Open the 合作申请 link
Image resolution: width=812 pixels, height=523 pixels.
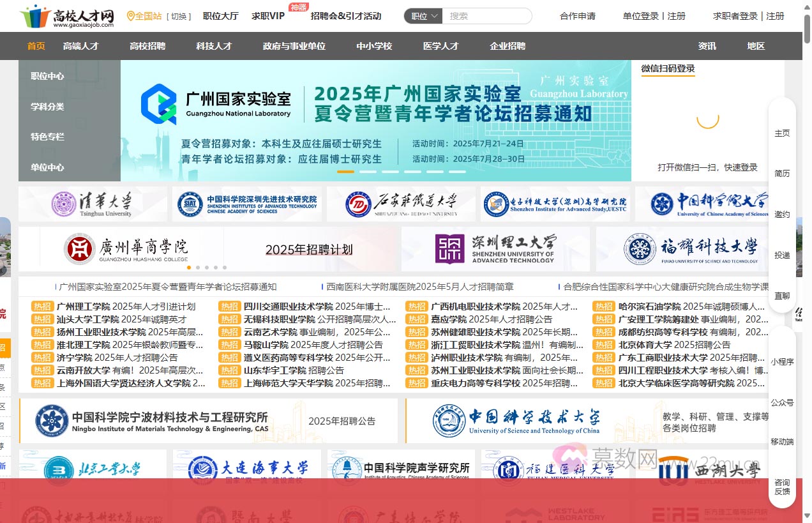(577, 16)
